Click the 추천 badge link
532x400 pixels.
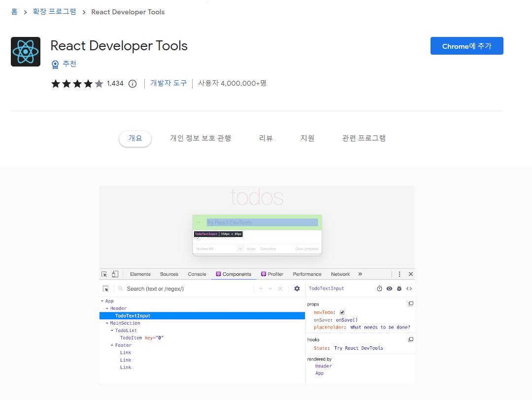pyautogui.click(x=69, y=64)
